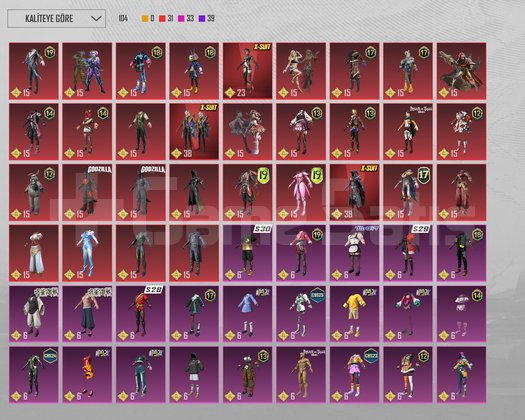525x420 pixels.
Task: Open the red-black Godzilla outfit
Action: tap(87, 193)
